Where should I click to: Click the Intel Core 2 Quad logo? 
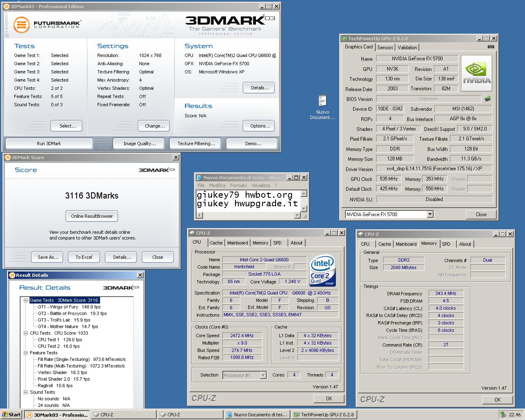(322, 271)
